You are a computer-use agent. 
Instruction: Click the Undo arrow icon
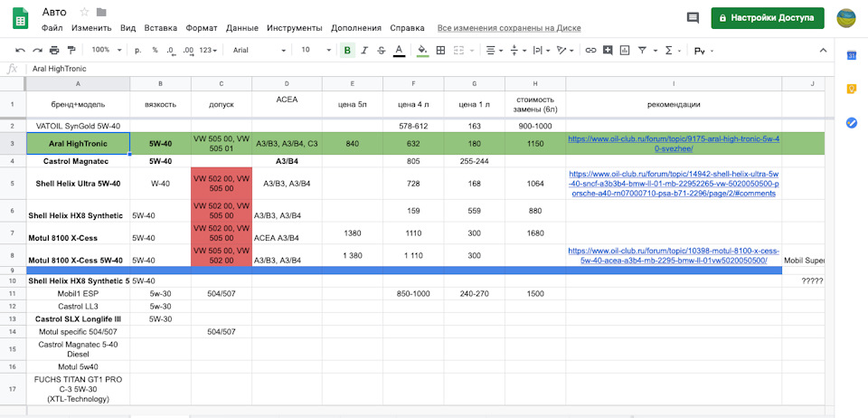[20, 51]
